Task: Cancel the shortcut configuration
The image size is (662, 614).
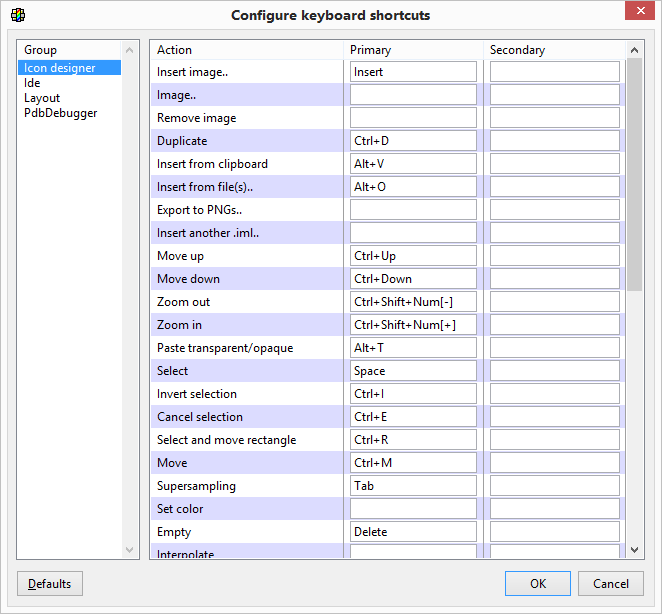Action: pyautogui.click(x=610, y=584)
